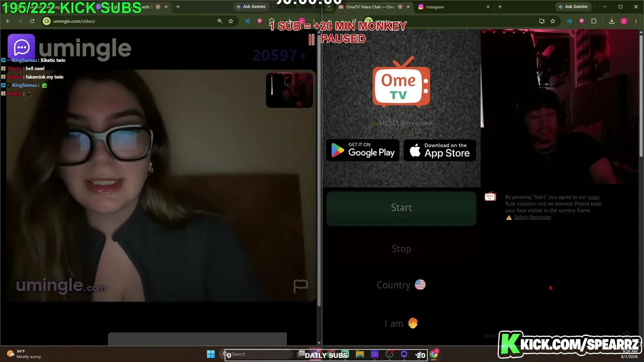644x362 pixels.
Task: Open the Chrome menu in OmeTV window
Action: pyautogui.click(x=636, y=21)
